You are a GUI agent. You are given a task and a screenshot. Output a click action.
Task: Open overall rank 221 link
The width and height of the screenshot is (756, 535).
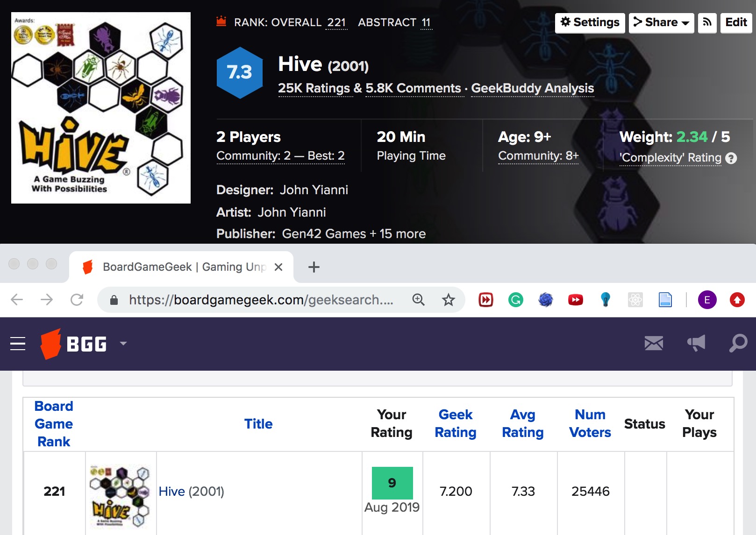click(336, 22)
